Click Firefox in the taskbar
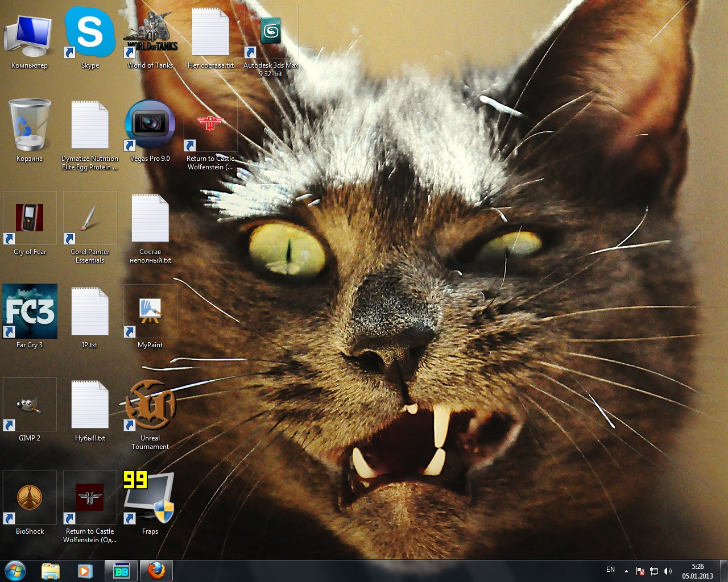This screenshot has width=728, height=582. 156,571
